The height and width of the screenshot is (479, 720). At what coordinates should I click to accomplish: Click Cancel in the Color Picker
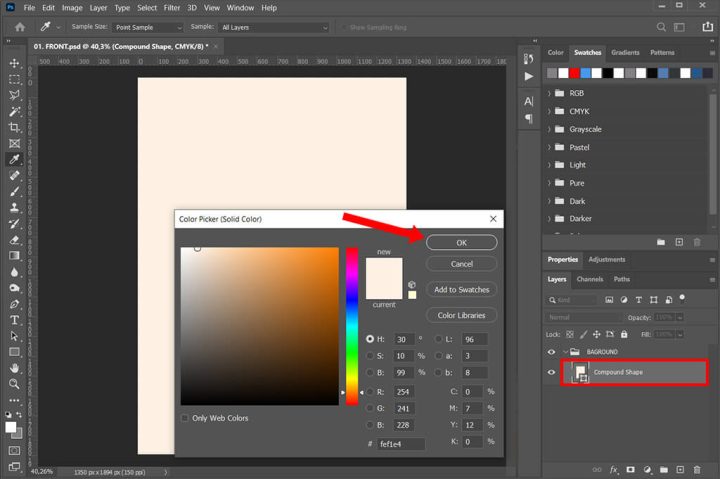[x=461, y=264]
